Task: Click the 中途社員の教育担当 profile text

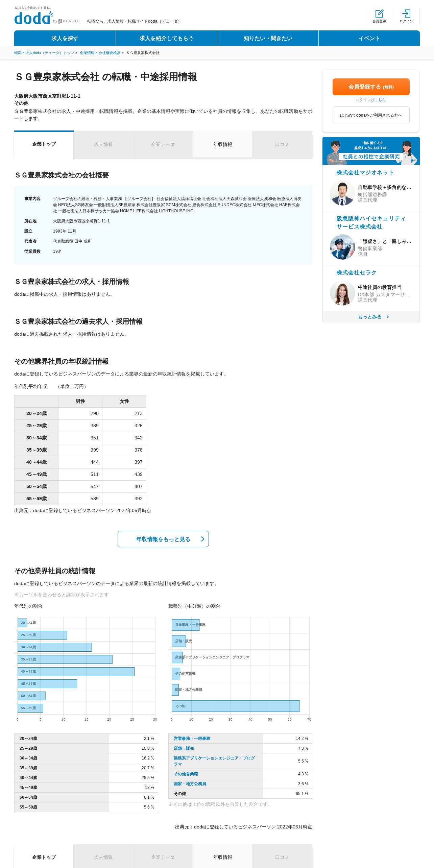Action: tap(380, 287)
